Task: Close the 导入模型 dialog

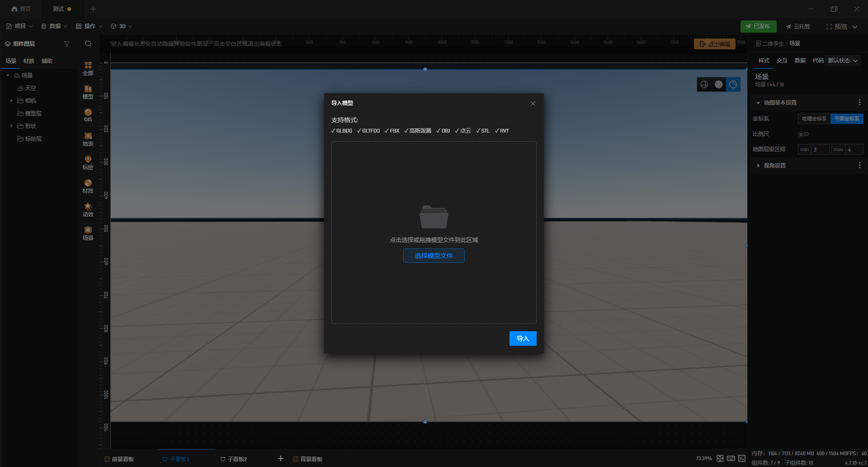Action: pyautogui.click(x=533, y=104)
